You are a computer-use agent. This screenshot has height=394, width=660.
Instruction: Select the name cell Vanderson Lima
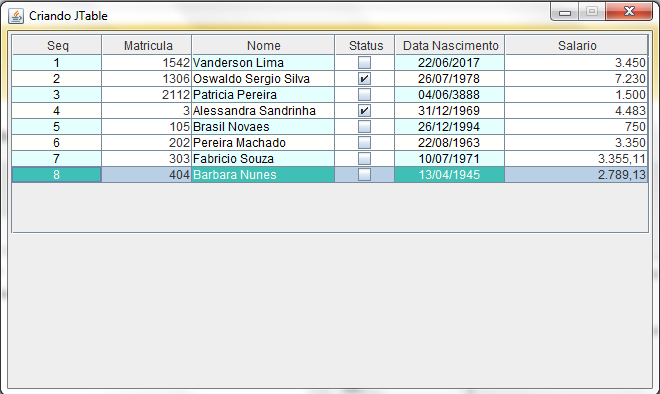[263, 63]
